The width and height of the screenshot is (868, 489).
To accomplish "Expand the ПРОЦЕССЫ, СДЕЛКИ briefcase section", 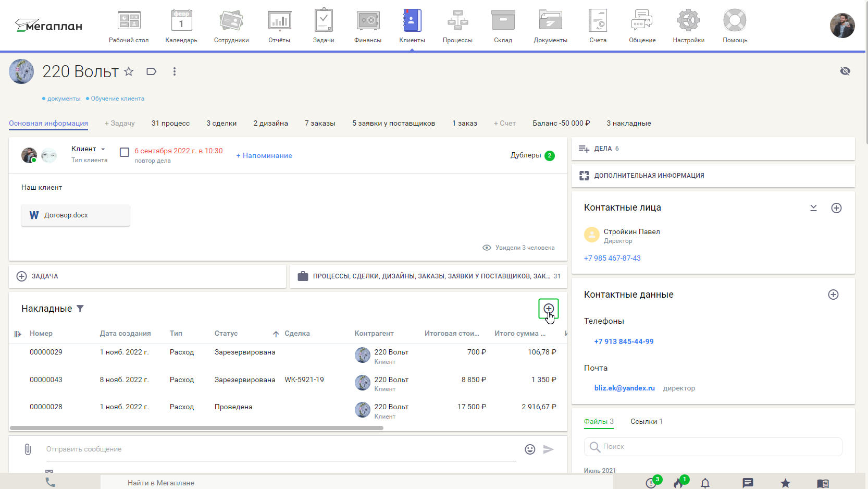I will tap(429, 276).
